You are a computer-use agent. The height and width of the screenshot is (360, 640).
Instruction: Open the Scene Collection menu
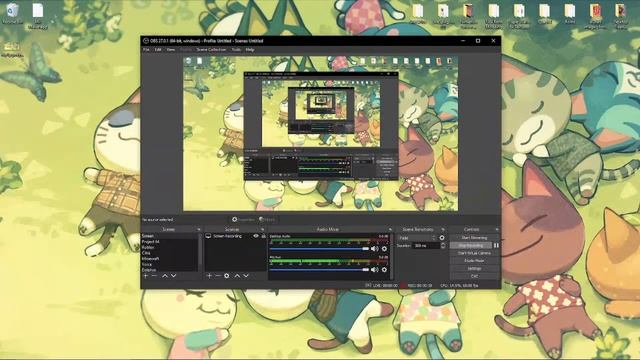[211, 49]
